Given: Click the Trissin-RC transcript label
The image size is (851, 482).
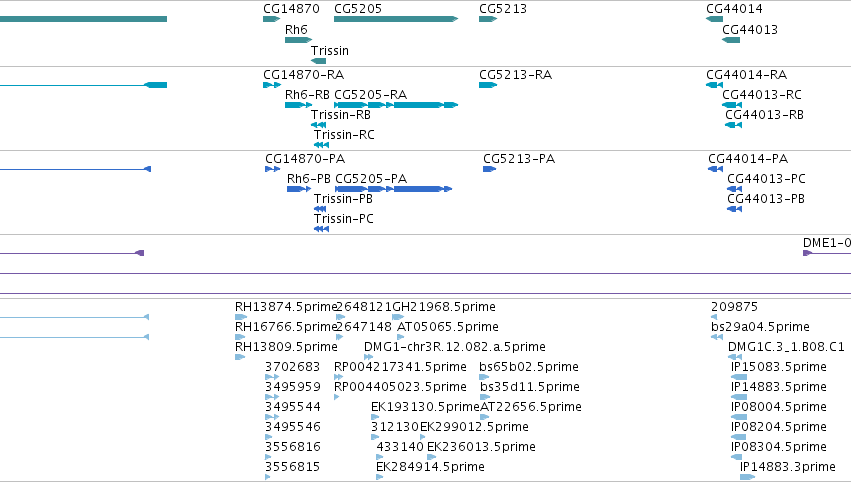Looking at the screenshot, I should [344, 135].
